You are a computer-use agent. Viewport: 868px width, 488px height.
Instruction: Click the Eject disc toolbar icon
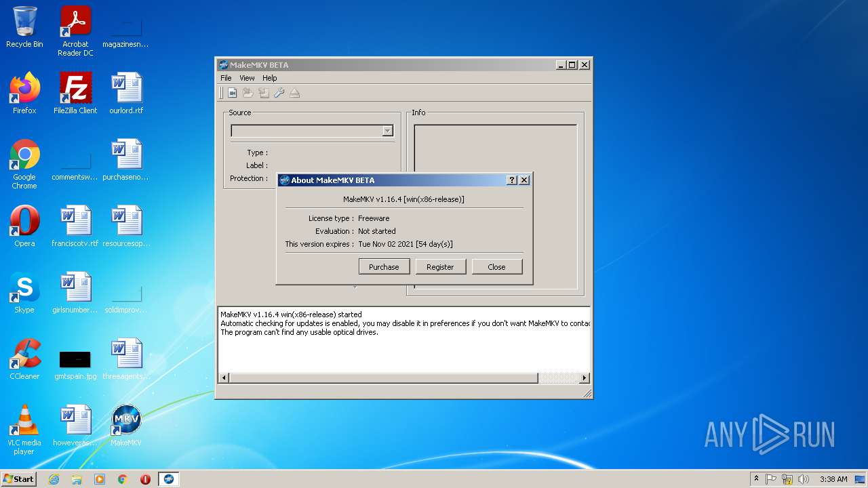[x=295, y=93]
